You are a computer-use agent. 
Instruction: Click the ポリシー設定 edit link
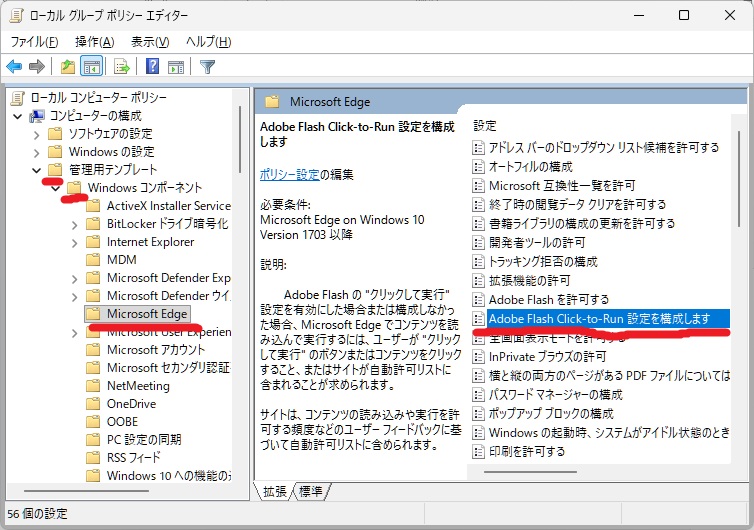289,174
